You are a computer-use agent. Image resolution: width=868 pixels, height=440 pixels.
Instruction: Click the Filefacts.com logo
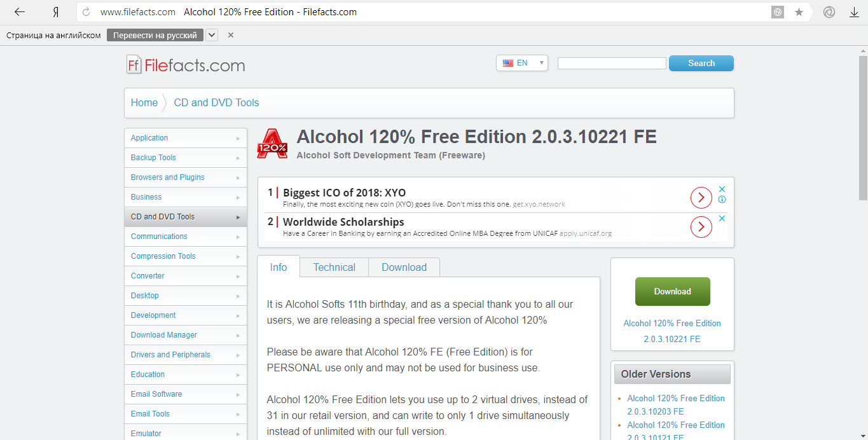185,65
